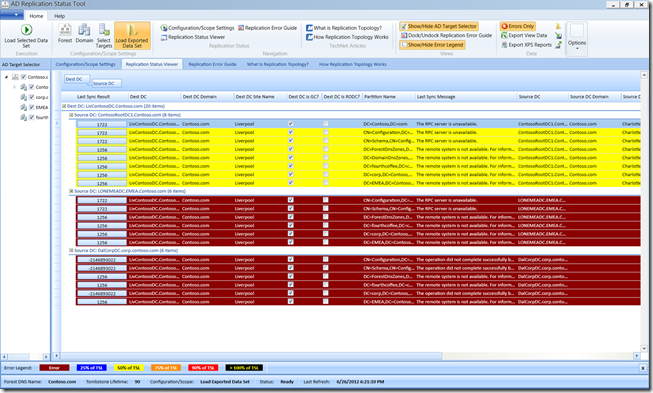Open Select Targets in the ribbon
The width and height of the screenshot is (653, 393).
[104, 36]
